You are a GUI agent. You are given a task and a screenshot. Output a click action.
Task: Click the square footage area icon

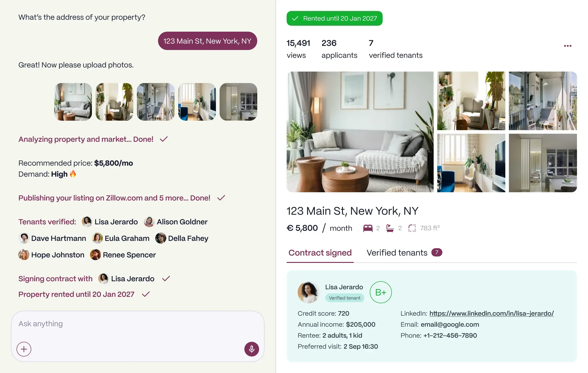click(x=412, y=228)
